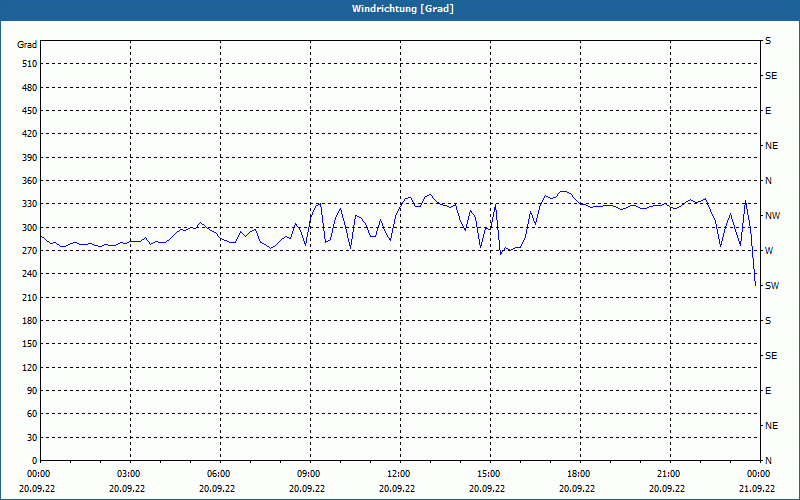Click the 120 degree axis label
Screen dimensions: 800x500
pyautogui.click(x=29, y=367)
